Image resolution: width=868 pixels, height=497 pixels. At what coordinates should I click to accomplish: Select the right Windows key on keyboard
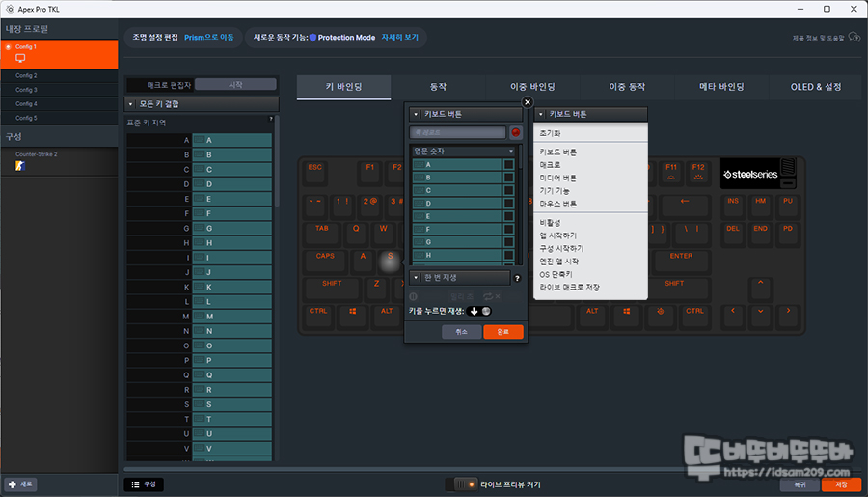(x=627, y=316)
